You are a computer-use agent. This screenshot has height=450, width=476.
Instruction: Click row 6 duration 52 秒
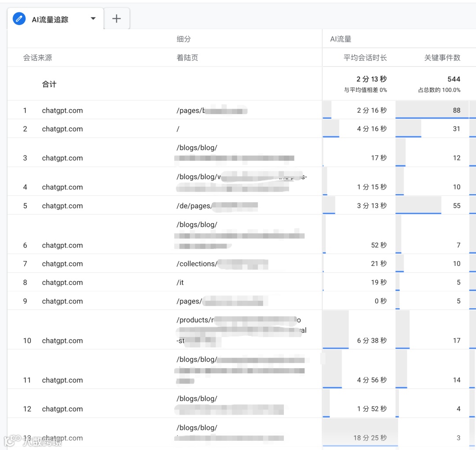tap(379, 245)
